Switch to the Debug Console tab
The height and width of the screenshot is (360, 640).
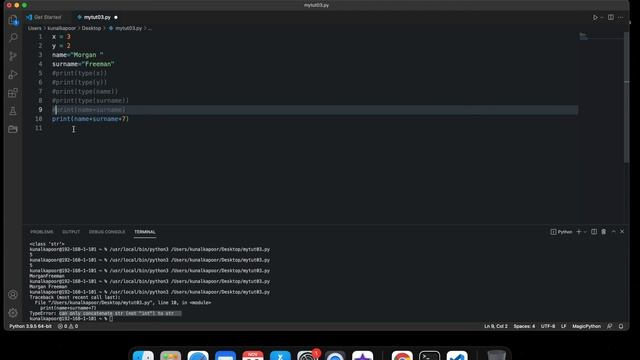[107, 232]
